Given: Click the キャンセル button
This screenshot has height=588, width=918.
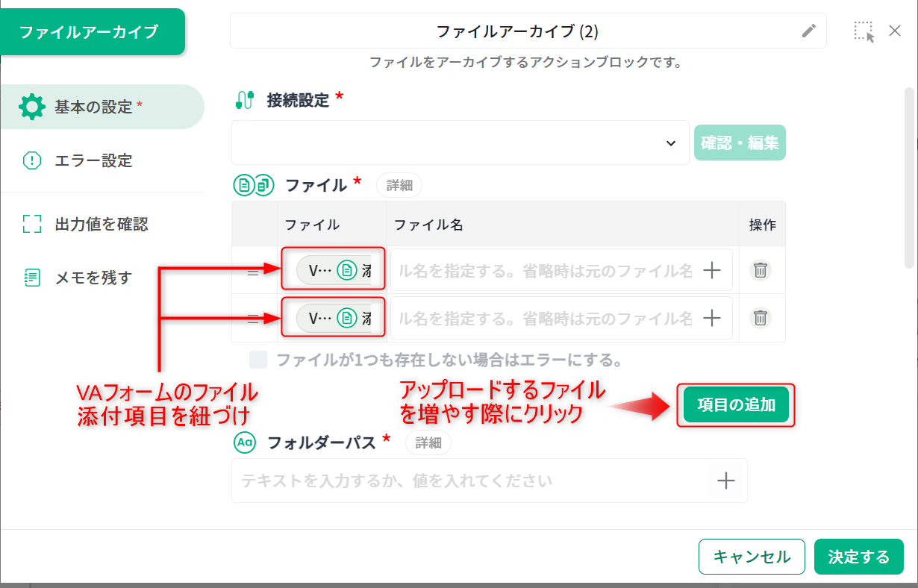Looking at the screenshot, I should [752, 557].
